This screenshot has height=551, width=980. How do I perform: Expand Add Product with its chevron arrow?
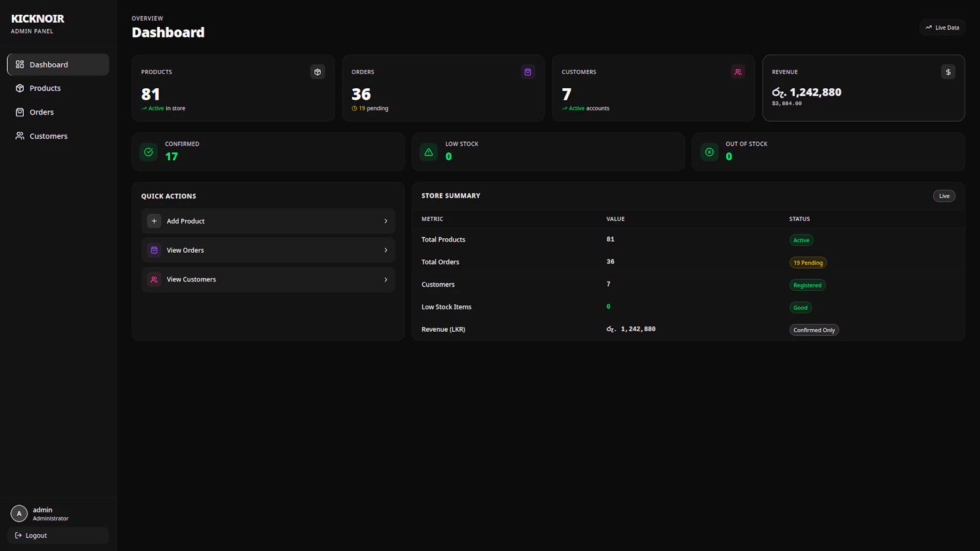pyautogui.click(x=386, y=221)
